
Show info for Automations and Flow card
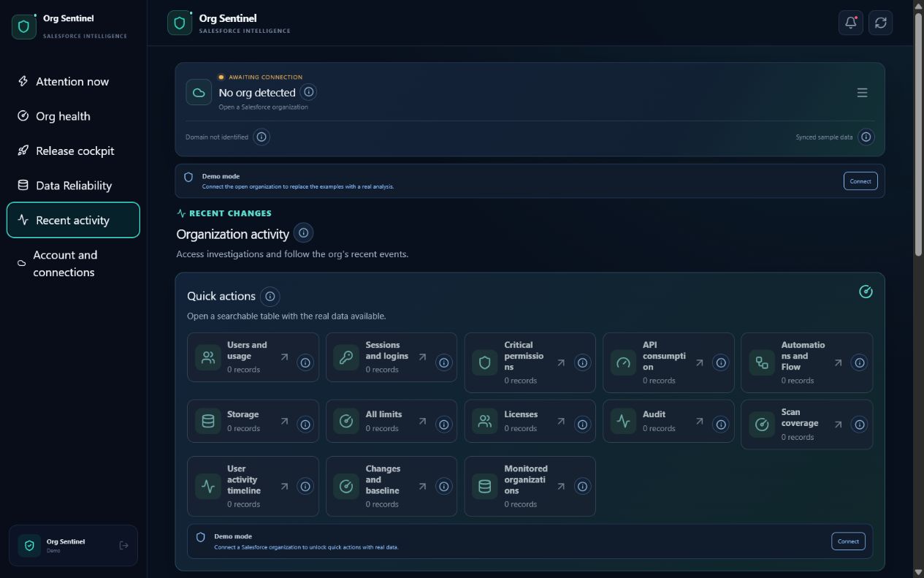[x=860, y=362]
